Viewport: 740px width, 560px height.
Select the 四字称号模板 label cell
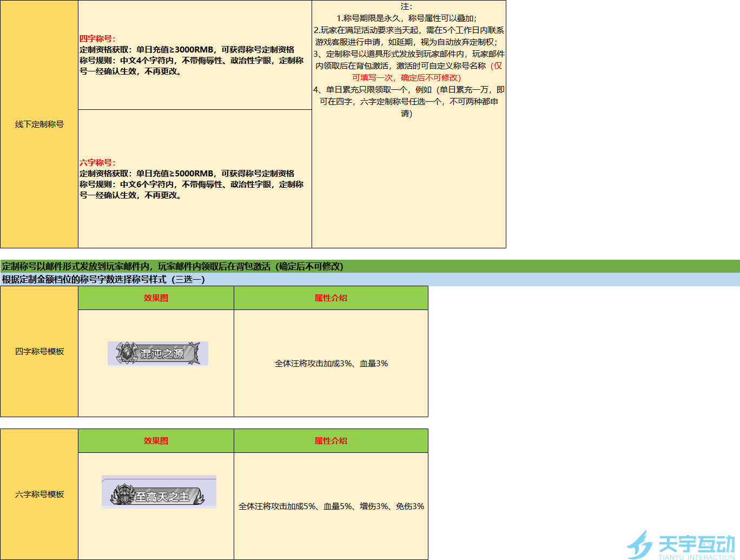(39, 352)
